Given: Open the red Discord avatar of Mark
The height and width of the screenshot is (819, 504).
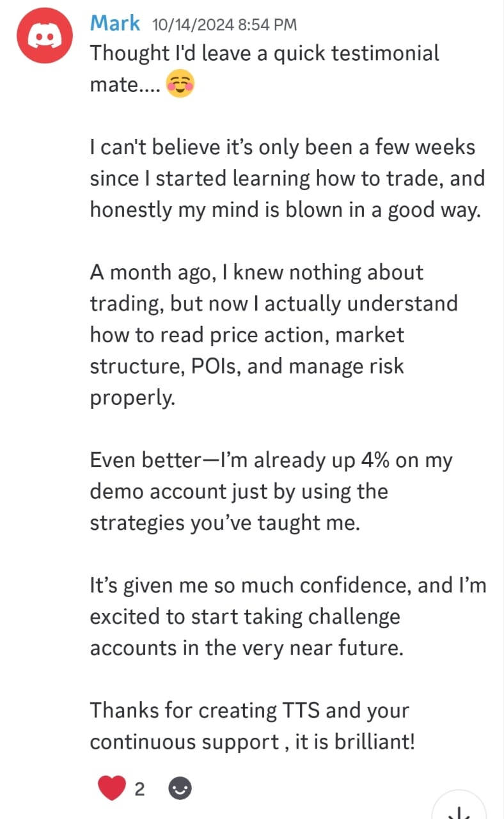Looking at the screenshot, I should click(43, 38).
